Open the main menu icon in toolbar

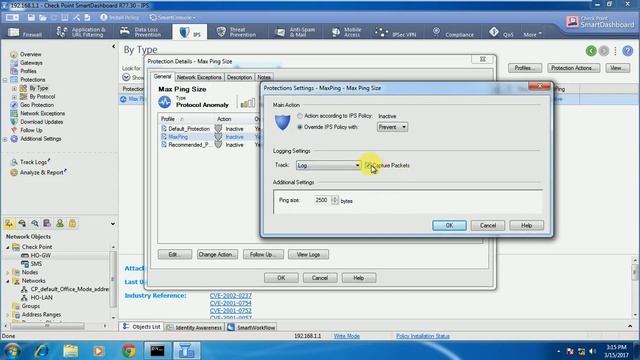[12, 18]
